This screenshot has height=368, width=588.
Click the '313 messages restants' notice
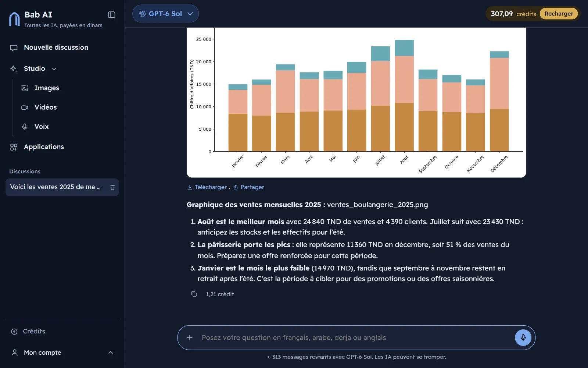click(x=356, y=357)
